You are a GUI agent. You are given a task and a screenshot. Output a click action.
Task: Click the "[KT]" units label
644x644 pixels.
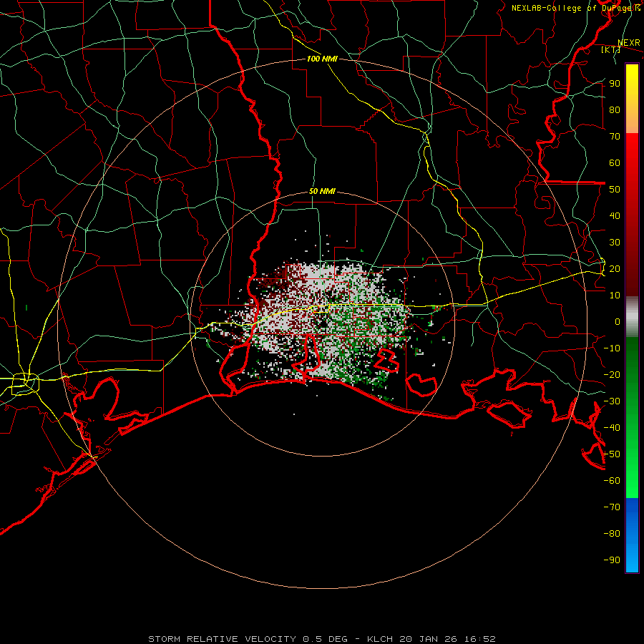click(x=611, y=49)
